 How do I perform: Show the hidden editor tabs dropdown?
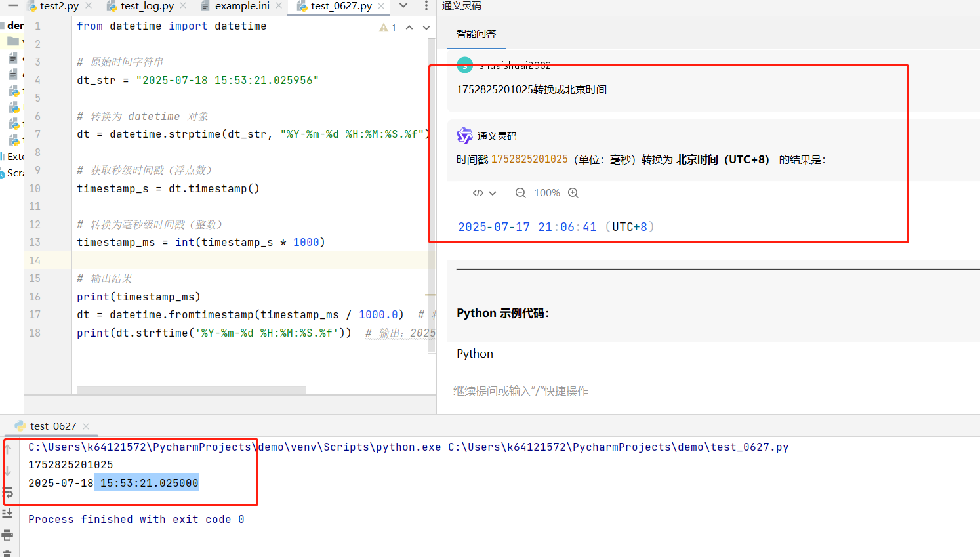[x=403, y=6]
